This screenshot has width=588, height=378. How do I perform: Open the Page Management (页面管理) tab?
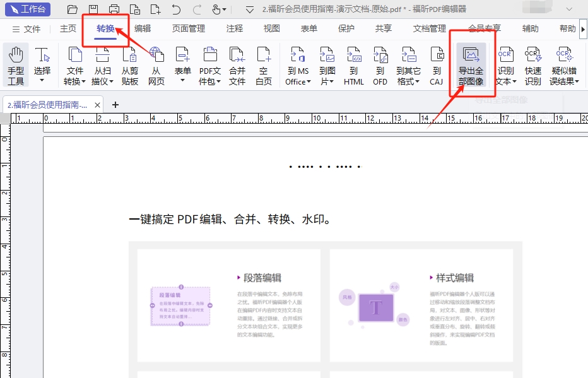point(189,28)
